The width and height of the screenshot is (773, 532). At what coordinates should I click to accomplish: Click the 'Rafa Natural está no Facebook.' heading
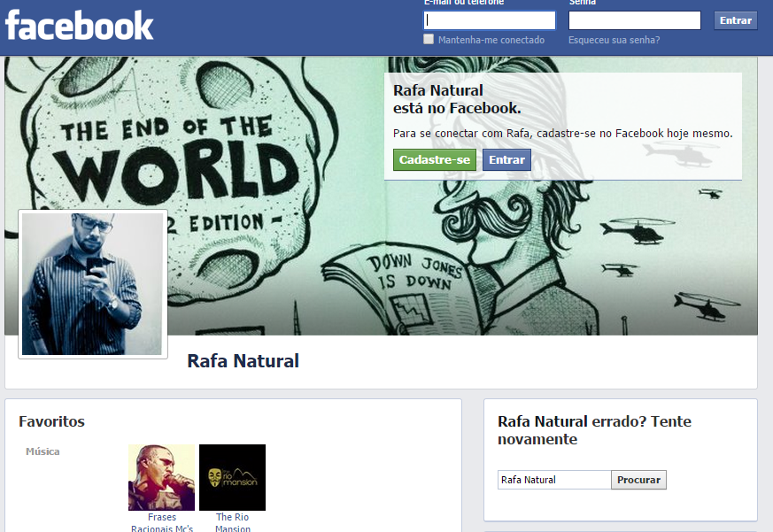pos(457,99)
